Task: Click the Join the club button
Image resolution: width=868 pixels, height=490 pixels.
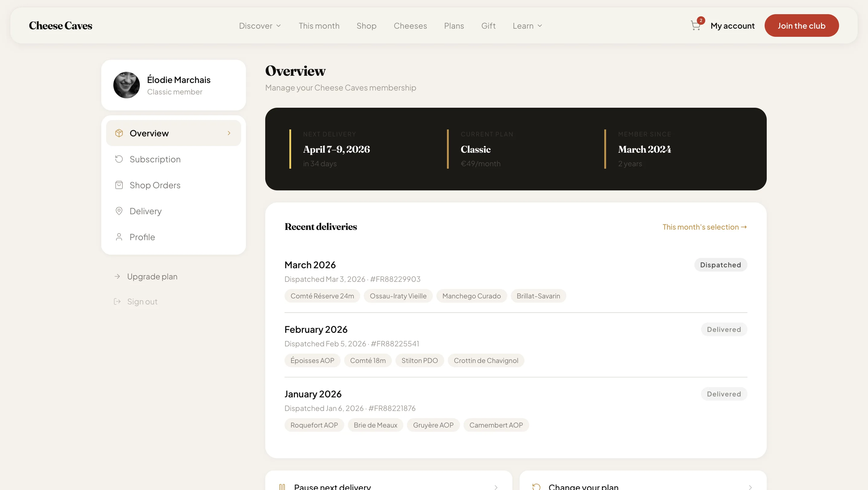Action: coord(802,25)
